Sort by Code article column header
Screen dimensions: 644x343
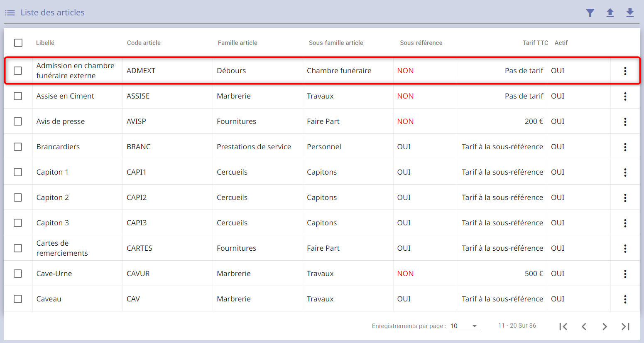click(144, 43)
